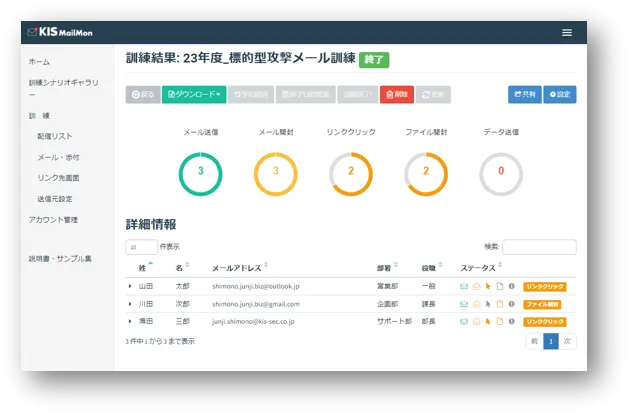Open メール・添付 in the sidebar
Screen dimensions: 629x413
58,158
